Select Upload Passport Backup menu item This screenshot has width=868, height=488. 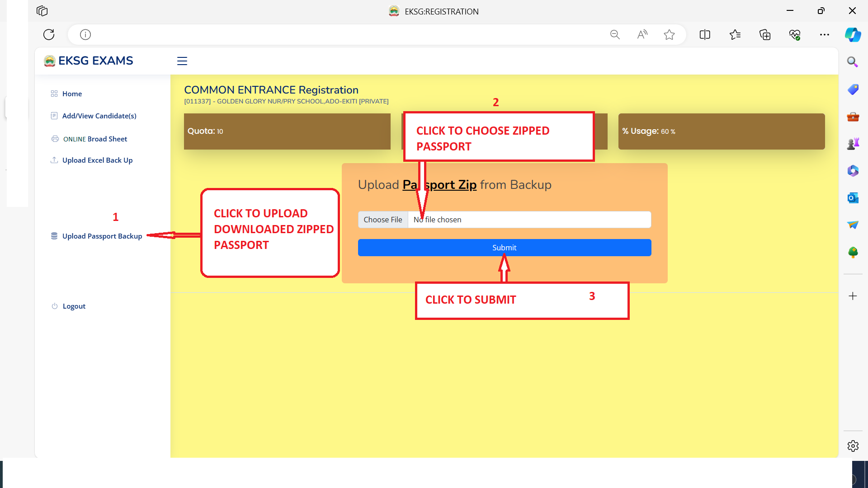[102, 236]
